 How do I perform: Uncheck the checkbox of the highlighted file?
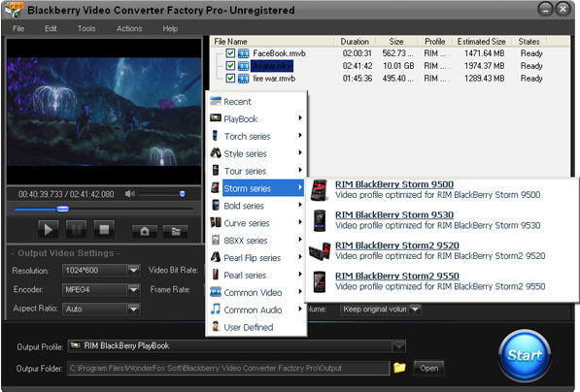(x=230, y=66)
